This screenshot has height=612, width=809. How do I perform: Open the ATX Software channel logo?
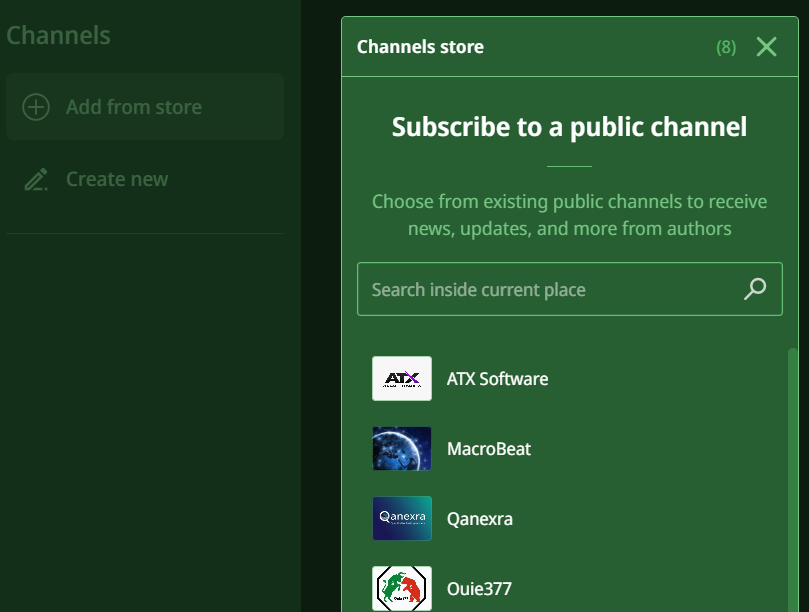(x=402, y=378)
